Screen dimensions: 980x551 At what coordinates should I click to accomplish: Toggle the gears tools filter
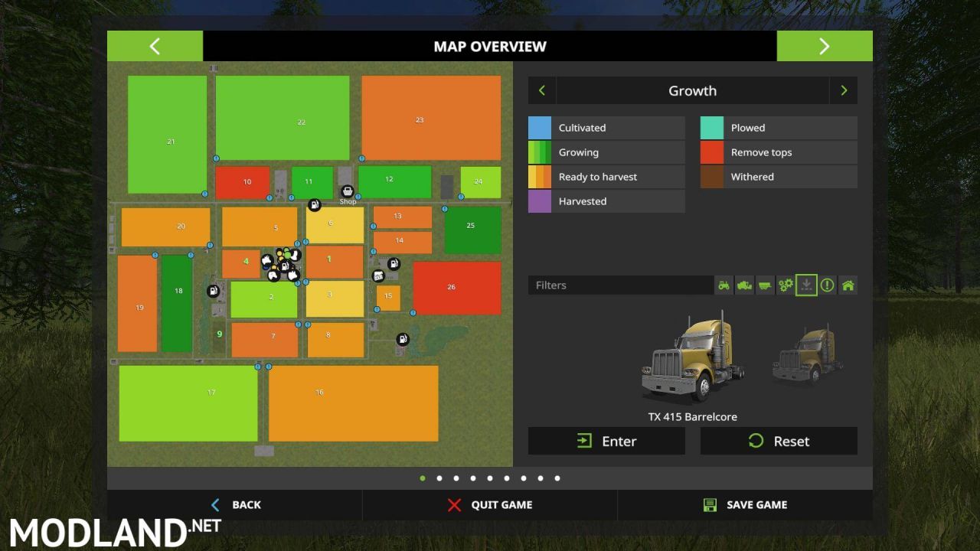[786, 285]
